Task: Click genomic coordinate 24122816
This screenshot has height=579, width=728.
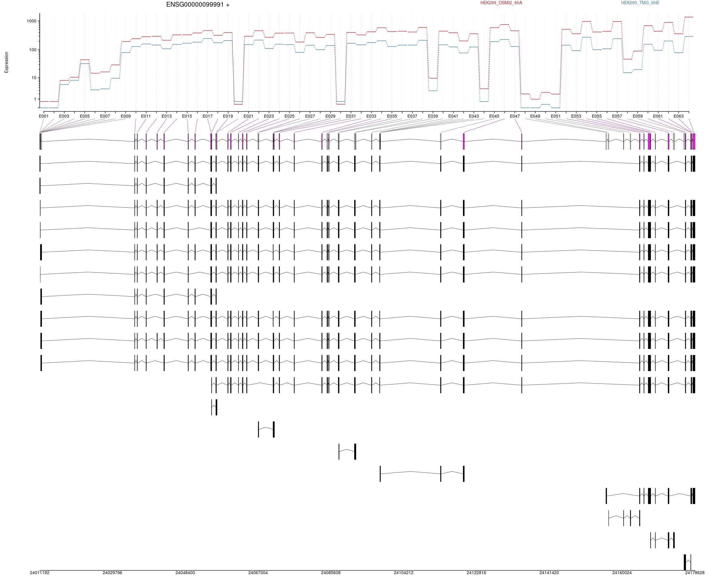Action: click(x=477, y=573)
